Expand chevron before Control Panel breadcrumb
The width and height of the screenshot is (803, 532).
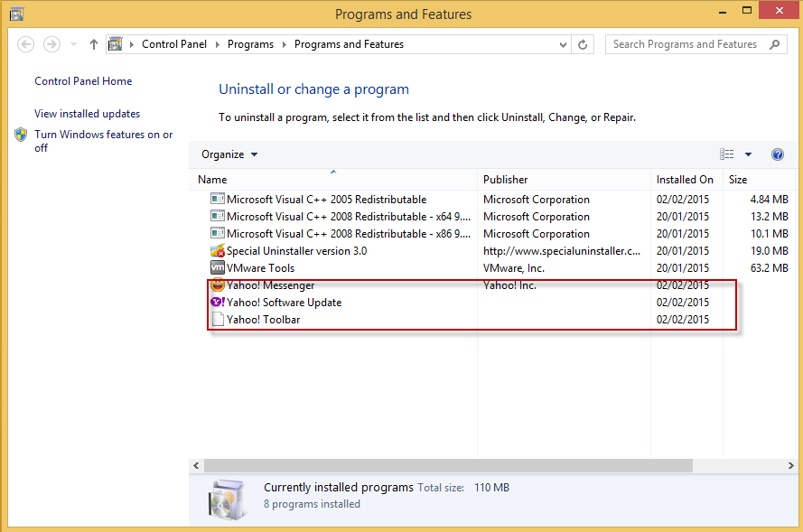tap(132, 44)
